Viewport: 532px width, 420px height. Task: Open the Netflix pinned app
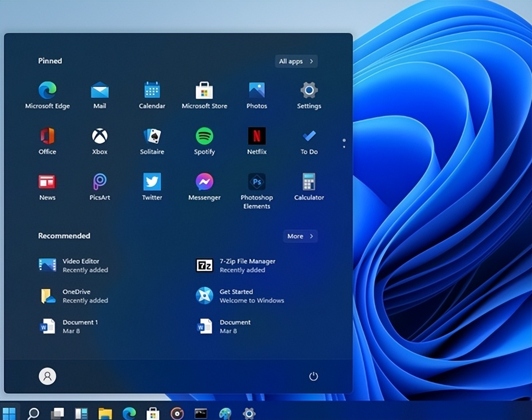257,137
